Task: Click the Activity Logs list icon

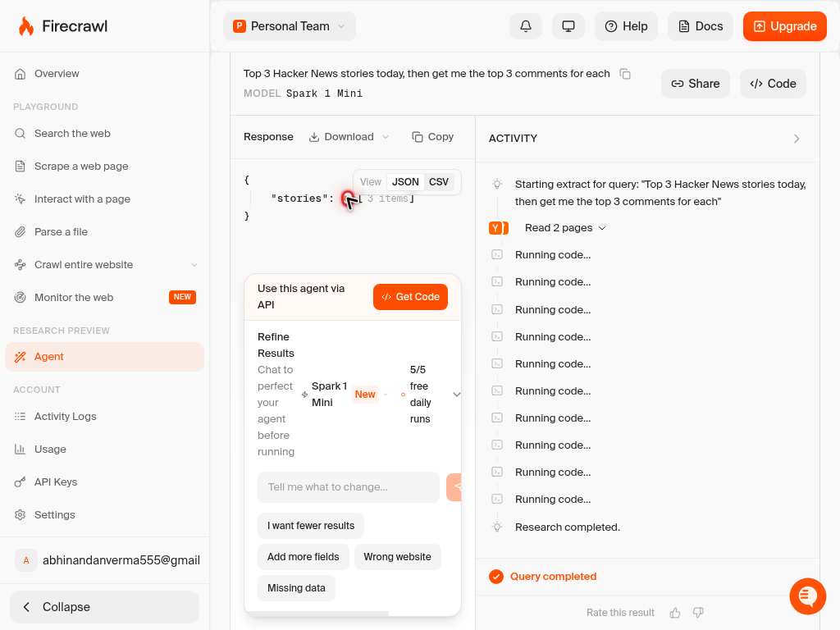Action: pyautogui.click(x=20, y=416)
